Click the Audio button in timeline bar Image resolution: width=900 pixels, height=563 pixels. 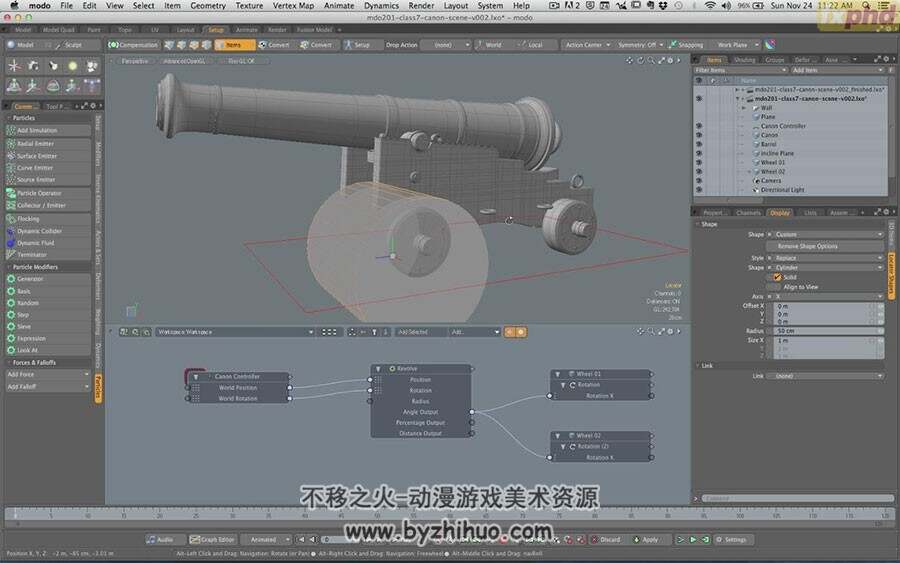point(160,539)
